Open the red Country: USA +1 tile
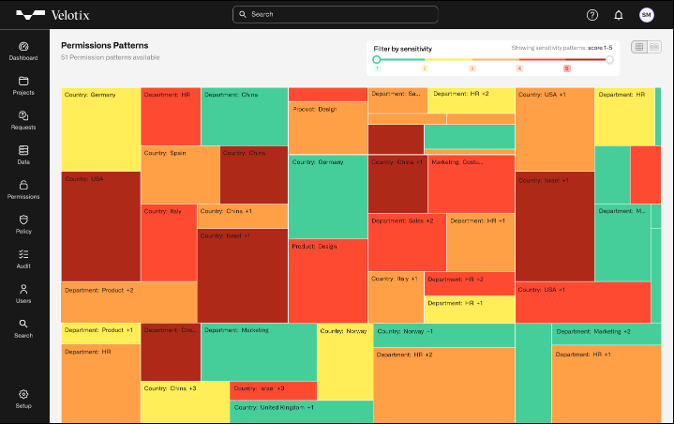Screen dimensions: 674x424 tap(583, 302)
